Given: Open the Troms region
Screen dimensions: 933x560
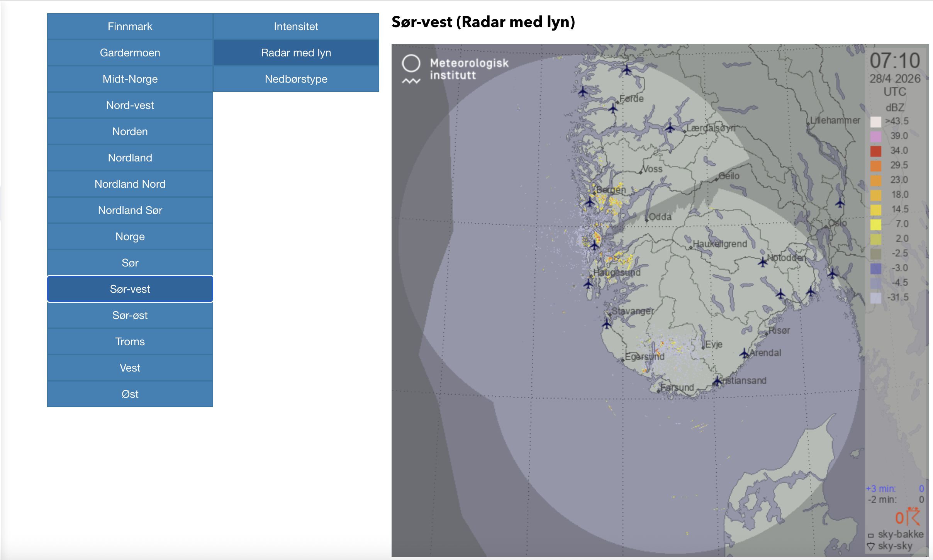Looking at the screenshot, I should (130, 341).
